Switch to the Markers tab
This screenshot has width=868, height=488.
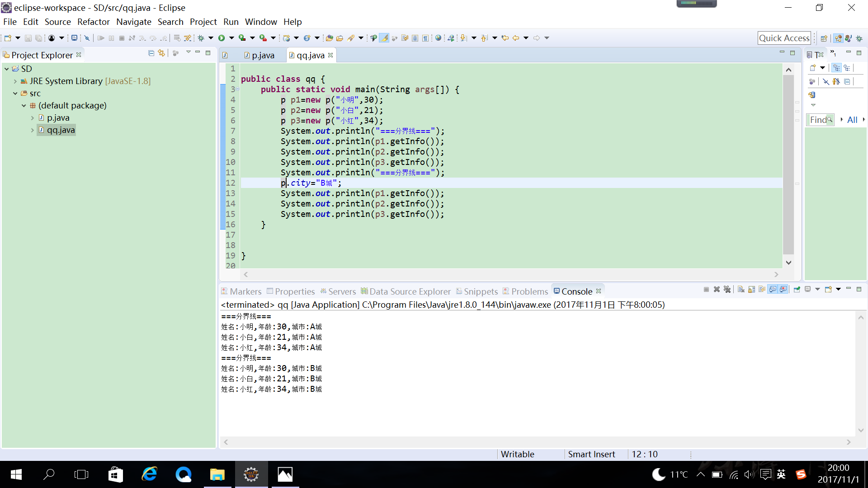click(241, 291)
